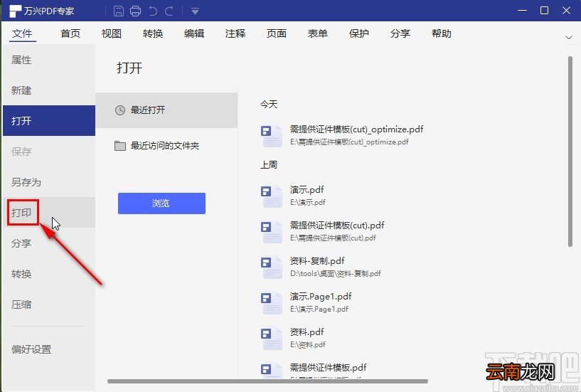Open recent file 演示.Page1.pdf
581x392 pixels.
pyautogui.click(x=321, y=297)
